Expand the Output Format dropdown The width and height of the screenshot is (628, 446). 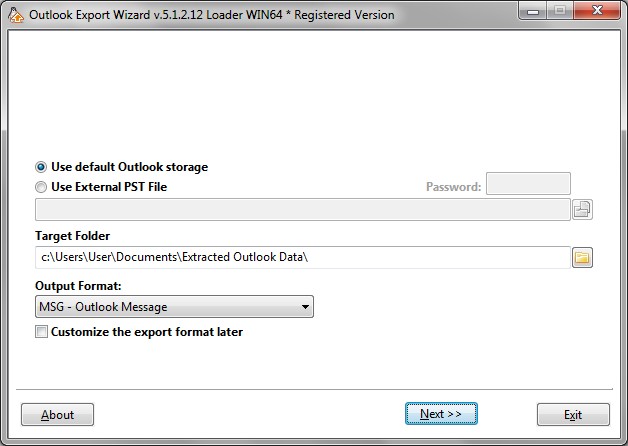(304, 307)
